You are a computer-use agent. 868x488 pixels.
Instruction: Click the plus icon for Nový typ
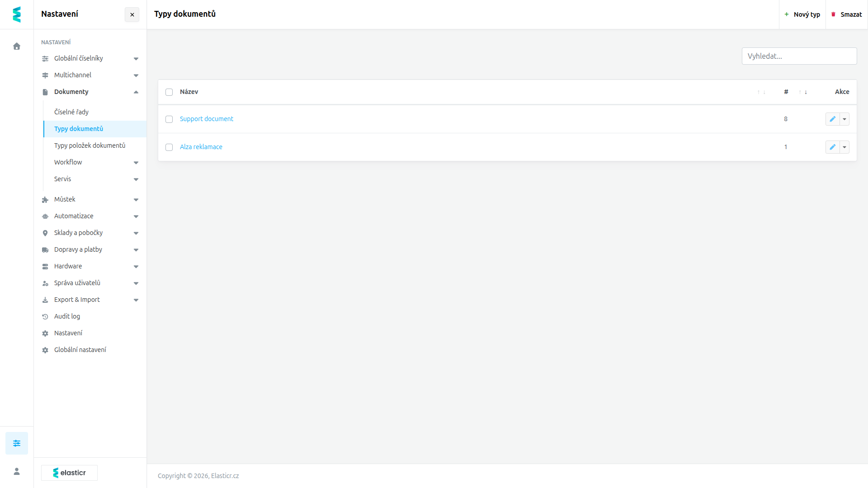(787, 14)
